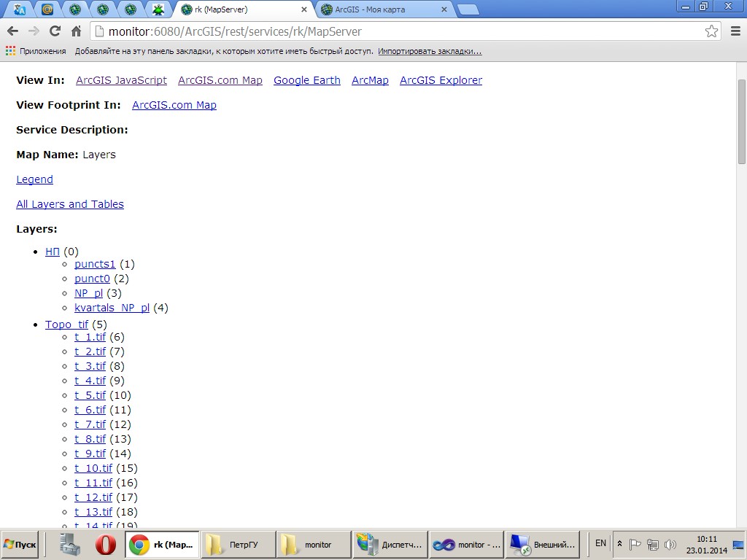Open the t_5.tif layer link
This screenshot has width=747, height=560.
[x=90, y=395]
